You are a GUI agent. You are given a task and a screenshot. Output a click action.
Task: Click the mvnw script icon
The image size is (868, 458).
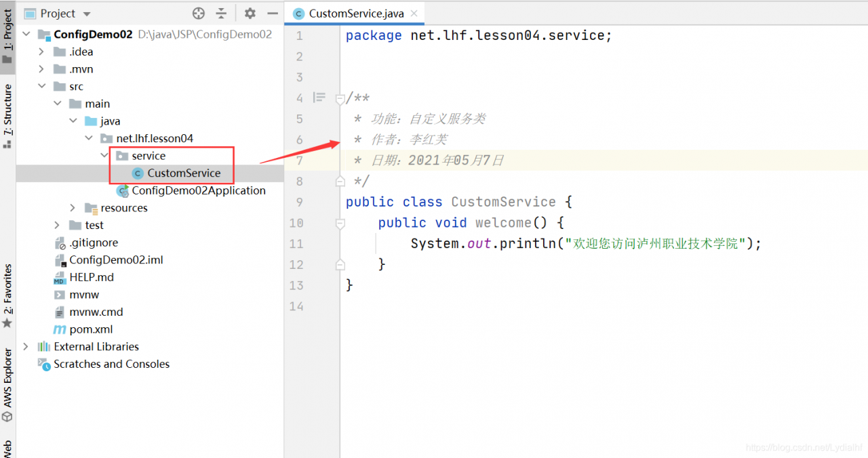[60, 295]
